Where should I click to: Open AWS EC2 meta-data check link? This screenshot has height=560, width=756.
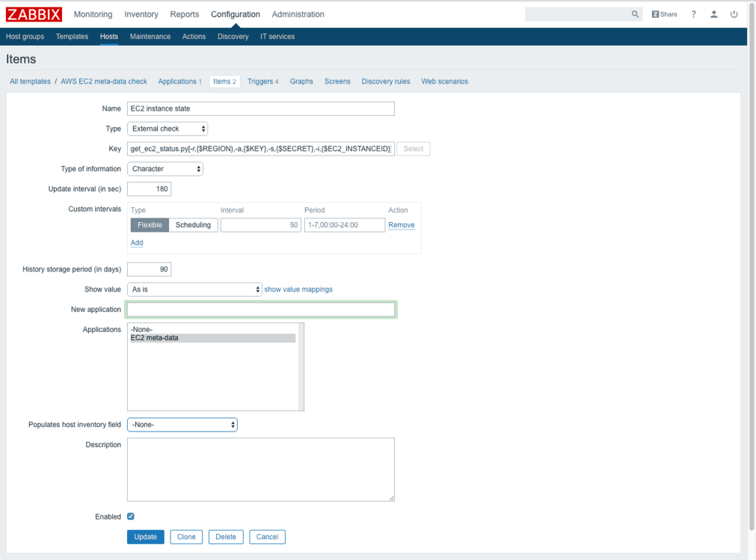coord(103,81)
